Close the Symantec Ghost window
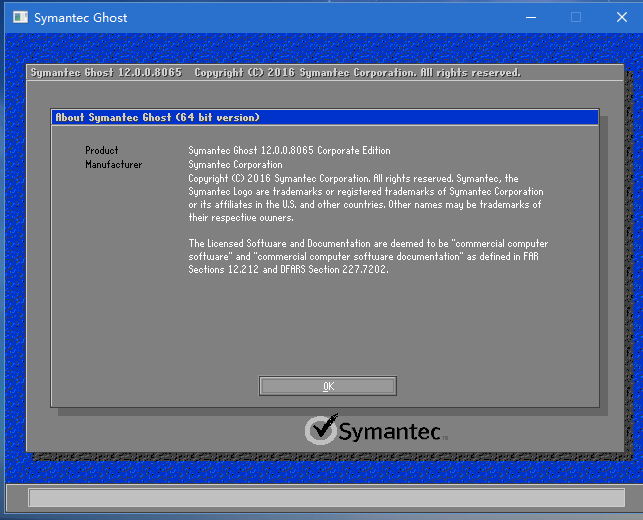 (x=622, y=17)
